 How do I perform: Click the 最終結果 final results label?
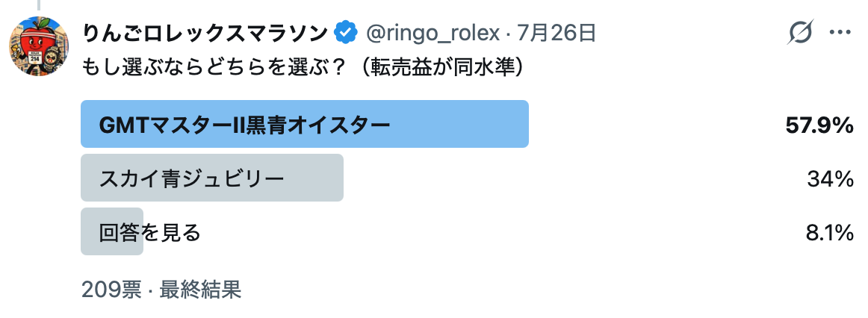[x=200, y=289]
